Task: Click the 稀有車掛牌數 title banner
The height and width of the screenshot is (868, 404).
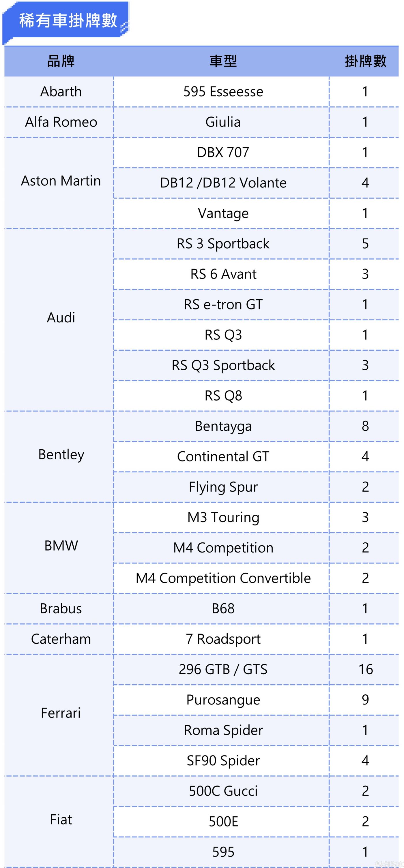Action: [x=68, y=21]
